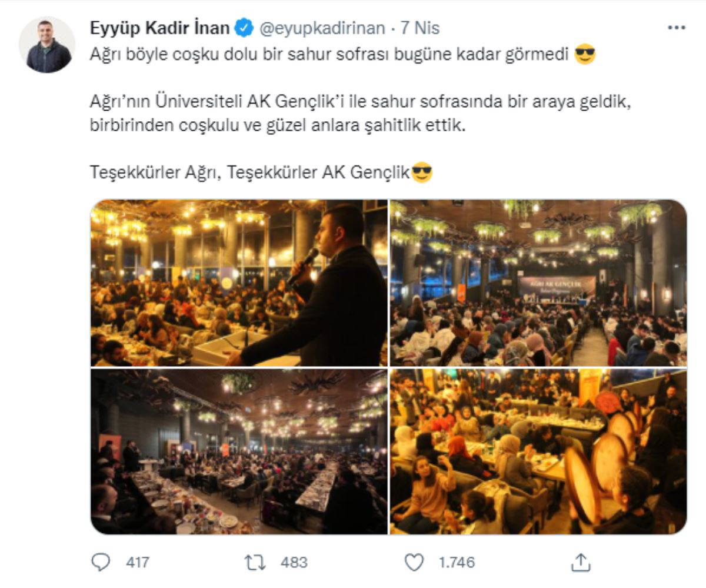This screenshot has width=706, height=588.
Task: Open the bottom-right photo with the drums
Action: [538, 451]
